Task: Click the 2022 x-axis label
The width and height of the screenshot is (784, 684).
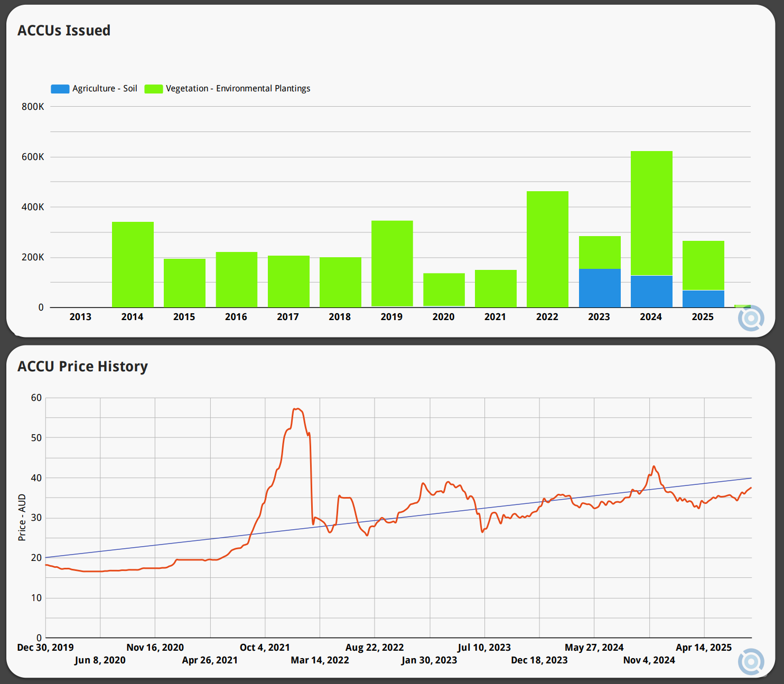Action: coord(547,317)
